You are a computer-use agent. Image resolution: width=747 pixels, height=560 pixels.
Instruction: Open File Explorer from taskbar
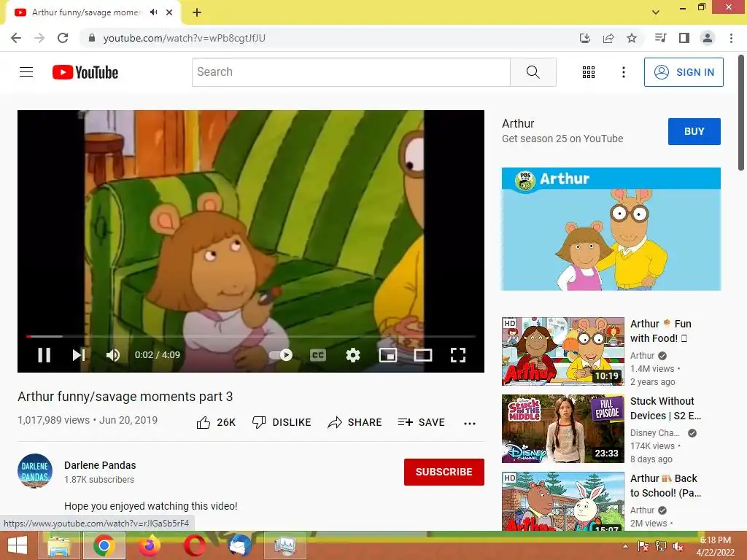coord(58,545)
